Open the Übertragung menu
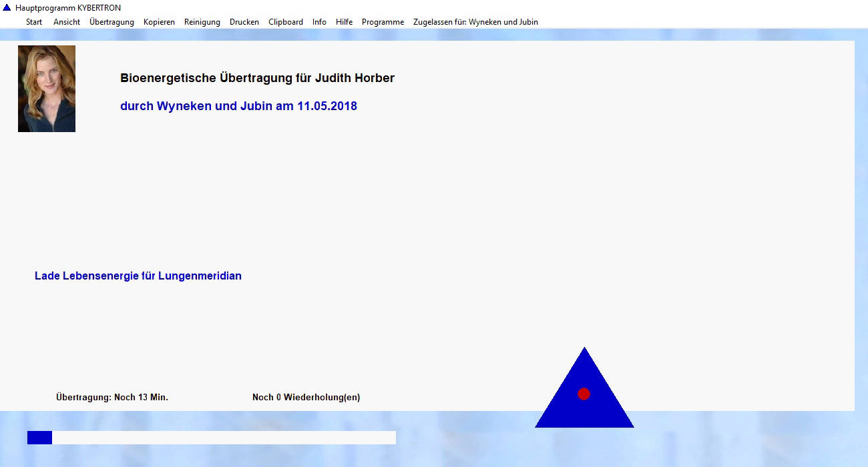Viewport: 868px width, 467px height. click(112, 22)
